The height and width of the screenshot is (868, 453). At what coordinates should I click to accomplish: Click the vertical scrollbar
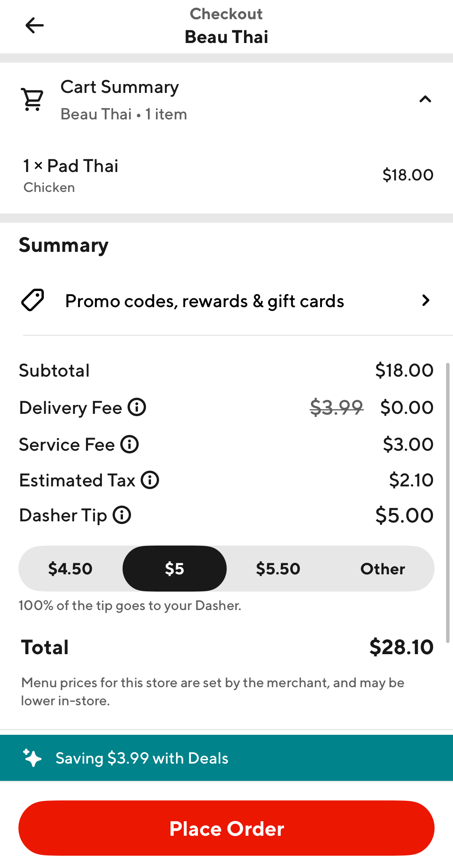coord(448,502)
